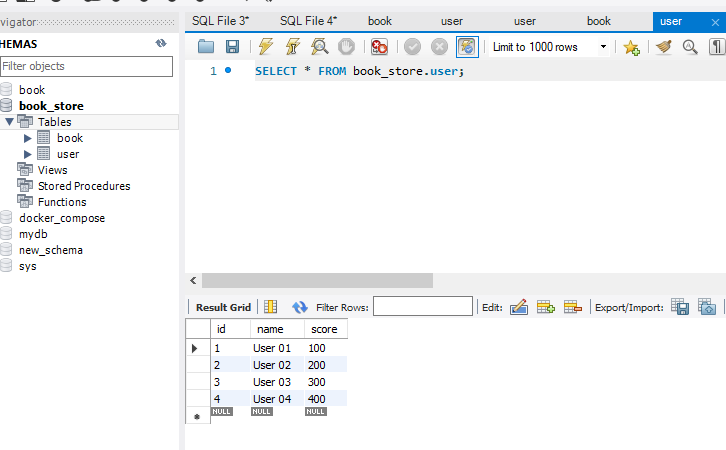Switch to SQL File 3 tab
This screenshot has height=450, width=726.
coord(220,21)
